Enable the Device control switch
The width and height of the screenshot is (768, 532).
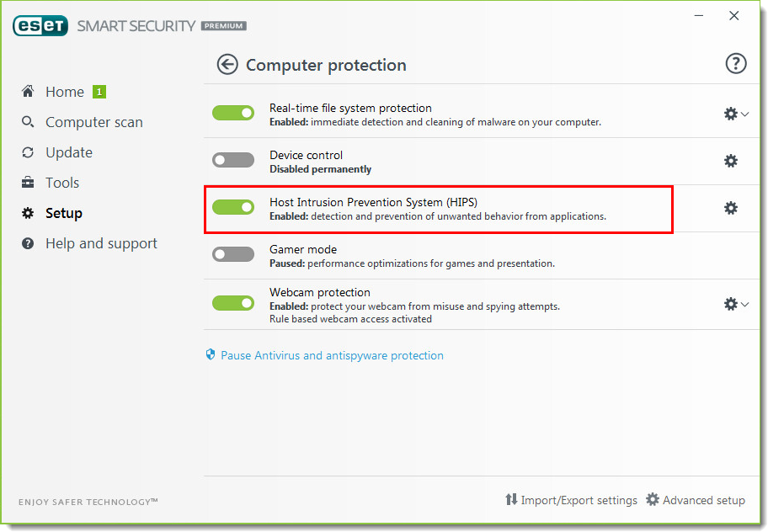point(233,160)
